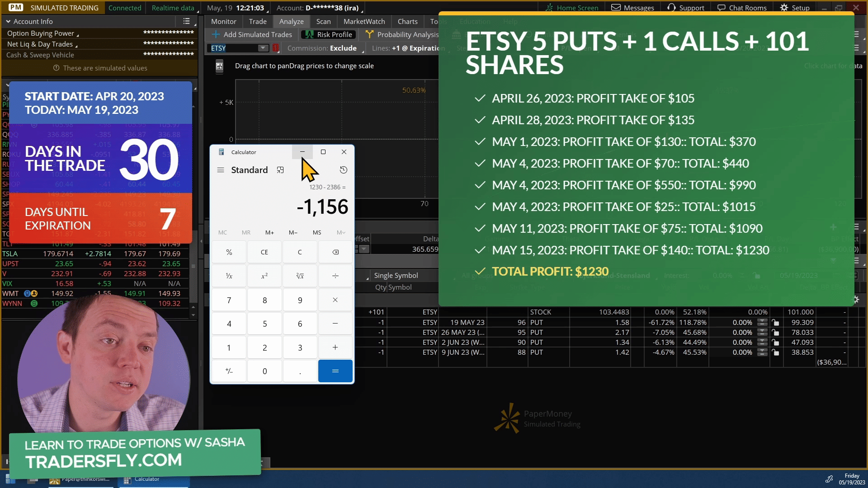
Task: Click the red icon beside ETSY symbol box
Action: click(276, 48)
